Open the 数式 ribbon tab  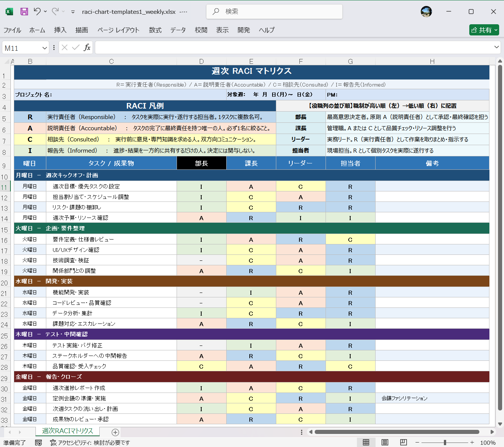(x=155, y=30)
